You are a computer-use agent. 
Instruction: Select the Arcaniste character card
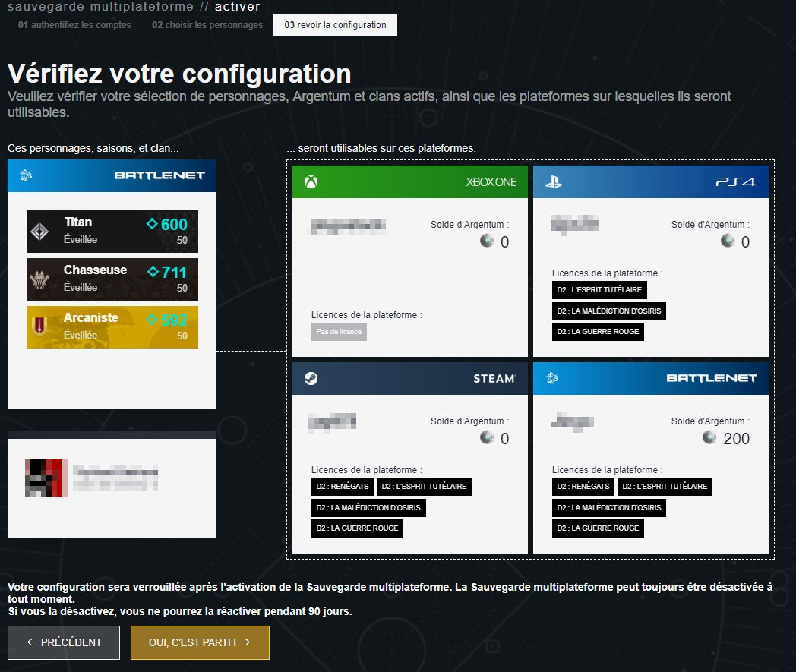tap(112, 327)
